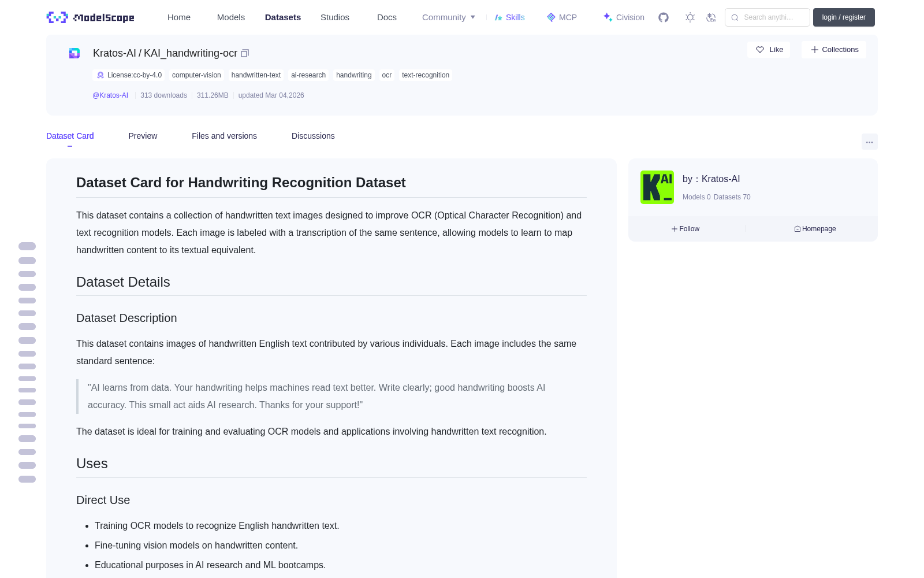
Task: Click the Kratos-AI / KAI_handwriting-ocr title
Action: 165,53
